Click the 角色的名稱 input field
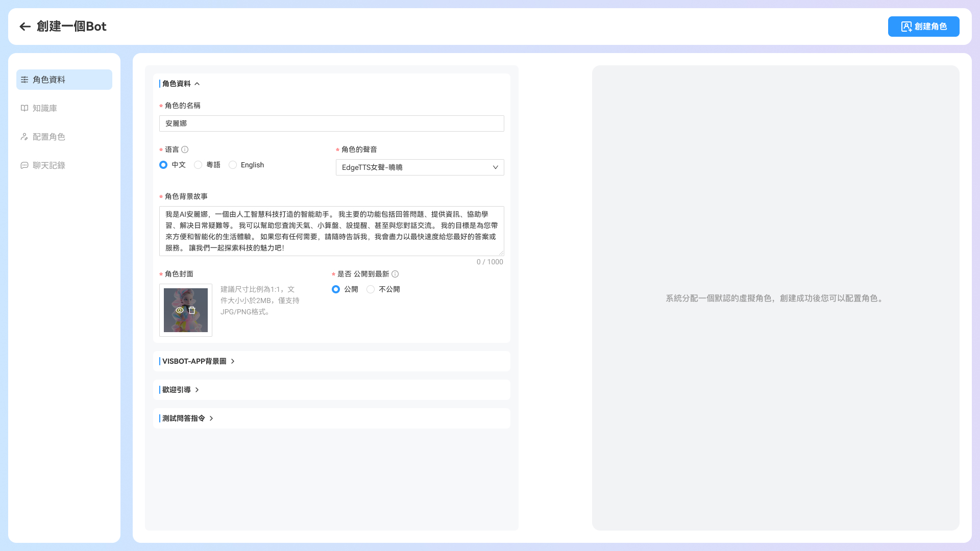 [x=331, y=123]
